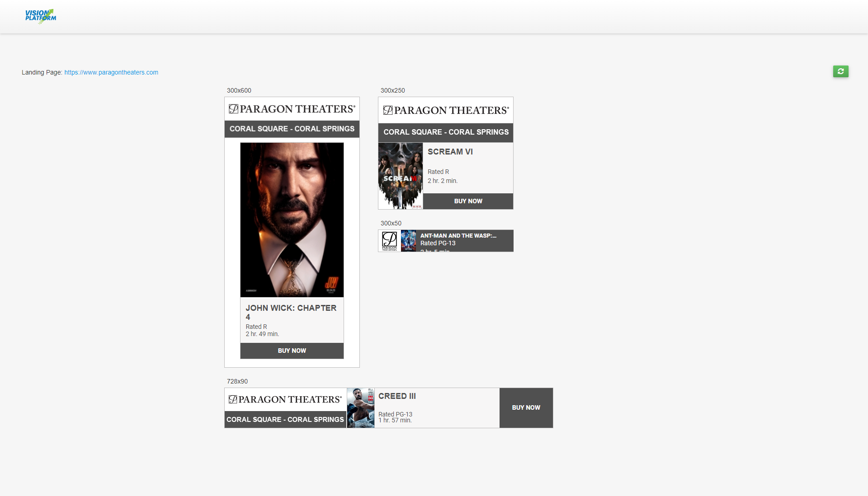Screen dimensions: 868x496
Task: Click Paragon Theaters logo in 300x250 ad
Action: point(446,110)
